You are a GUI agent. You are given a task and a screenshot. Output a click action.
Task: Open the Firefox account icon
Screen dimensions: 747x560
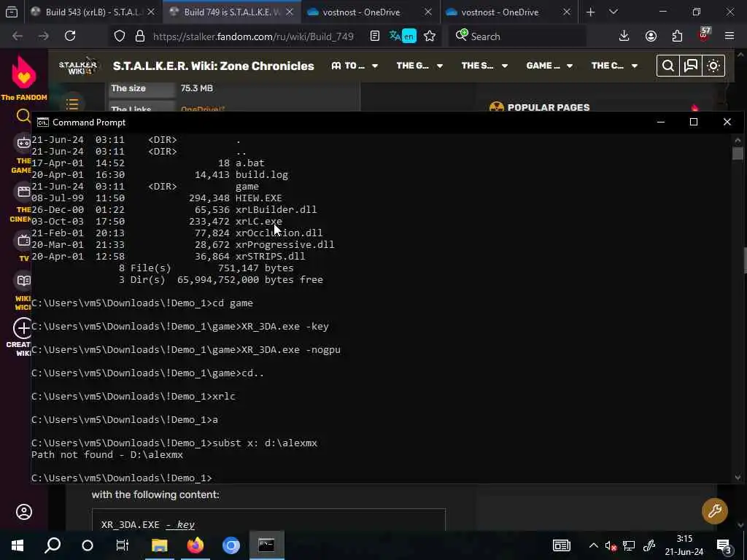[x=651, y=36]
